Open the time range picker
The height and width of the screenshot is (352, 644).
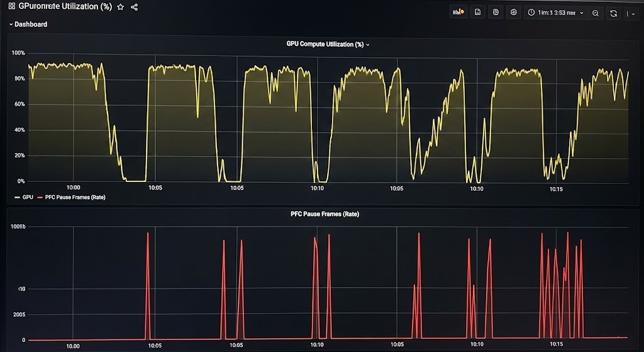coord(555,13)
